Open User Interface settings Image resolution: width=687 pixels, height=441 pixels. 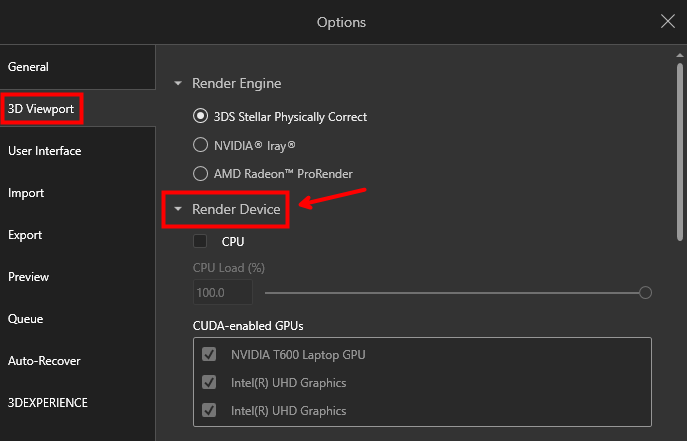(78, 151)
